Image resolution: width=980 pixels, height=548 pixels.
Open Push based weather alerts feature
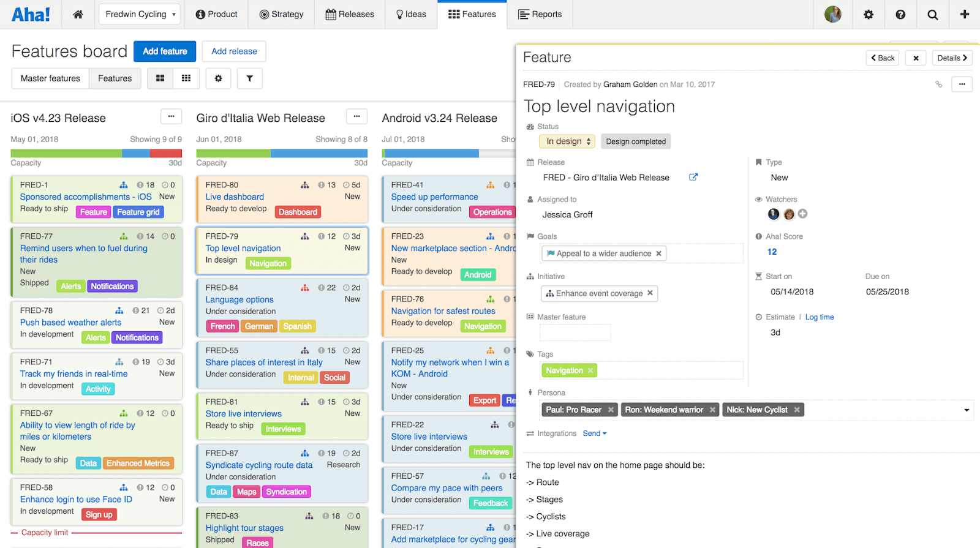click(x=70, y=322)
